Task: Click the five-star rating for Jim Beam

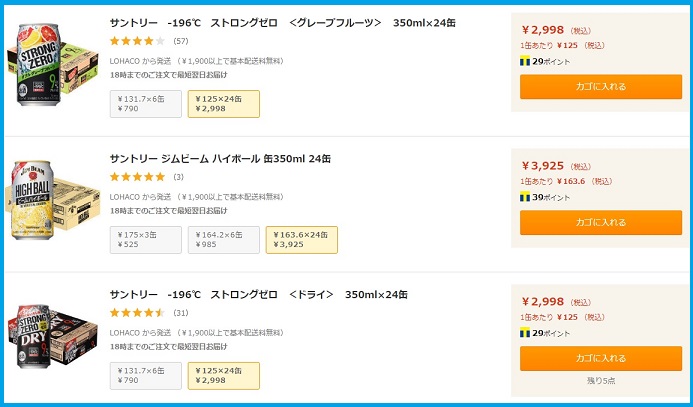Action: pos(137,177)
